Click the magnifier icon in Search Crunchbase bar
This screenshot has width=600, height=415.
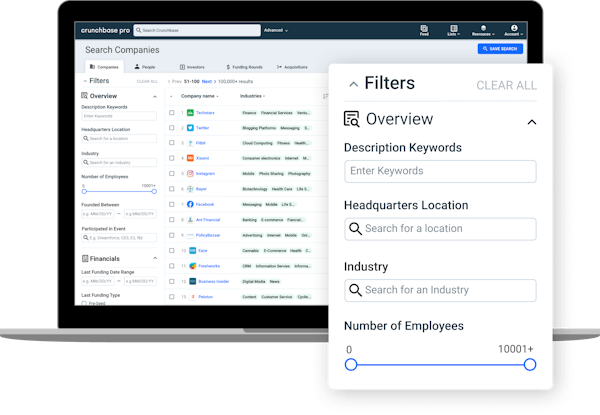[x=139, y=30]
